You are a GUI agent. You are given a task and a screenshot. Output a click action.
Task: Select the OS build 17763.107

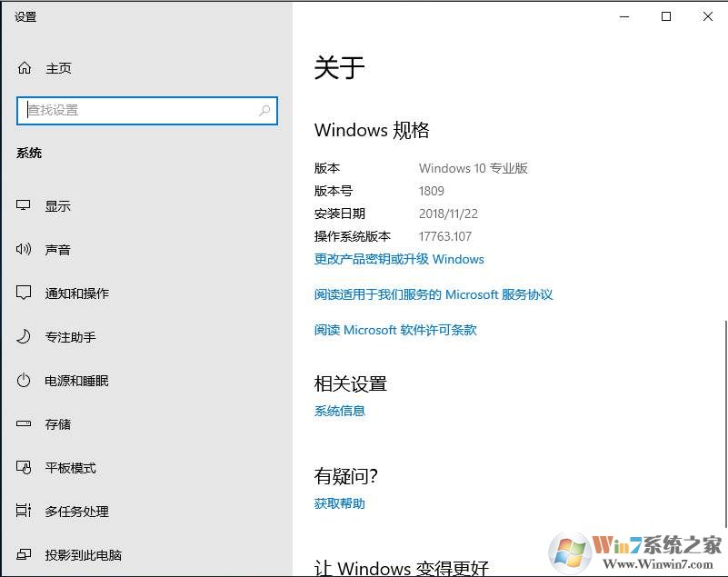(x=444, y=236)
